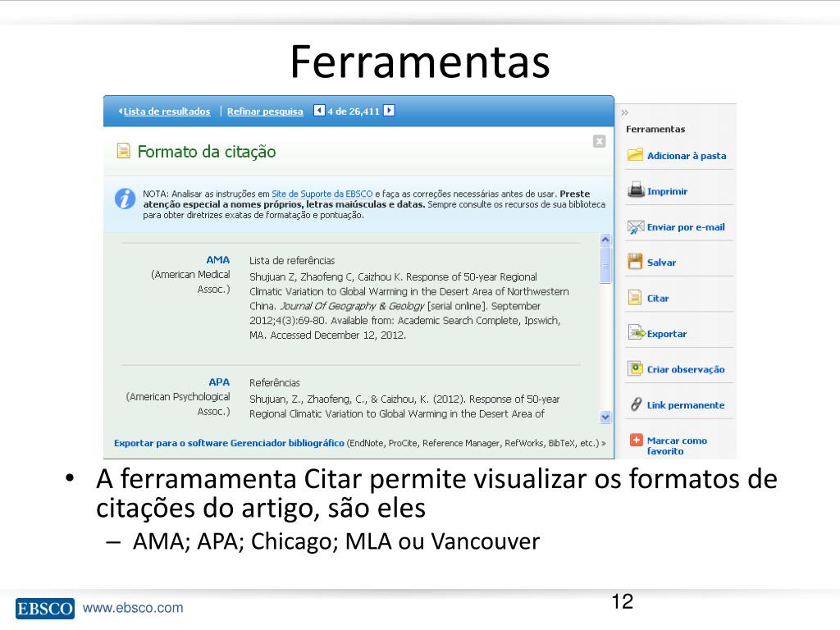Click the www.ebsco.com footer text
This screenshot has height=630, width=840.
pos(133,608)
